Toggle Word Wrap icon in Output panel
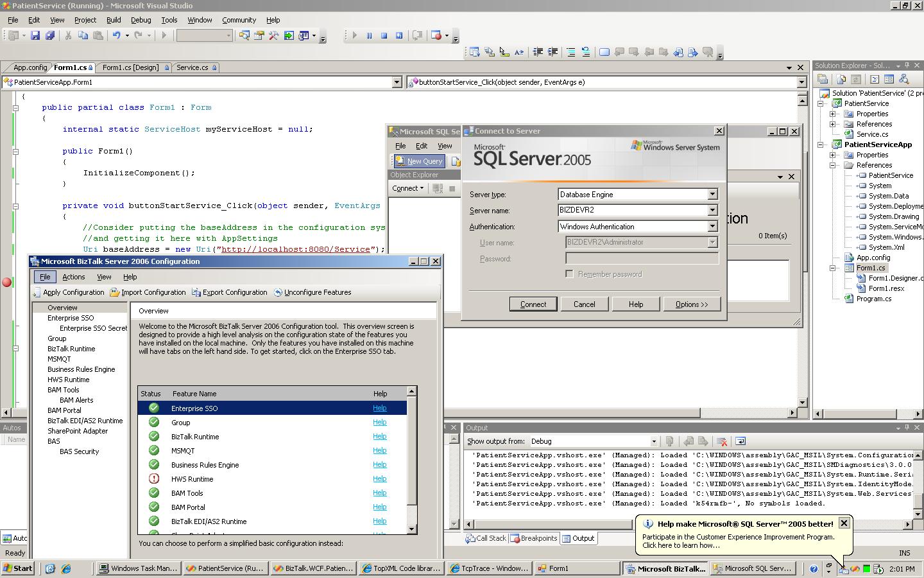The width and height of the screenshot is (924, 578). [x=740, y=441]
